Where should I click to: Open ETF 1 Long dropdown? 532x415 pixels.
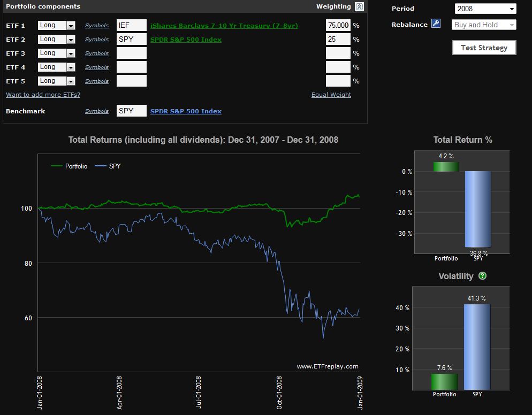(56, 25)
